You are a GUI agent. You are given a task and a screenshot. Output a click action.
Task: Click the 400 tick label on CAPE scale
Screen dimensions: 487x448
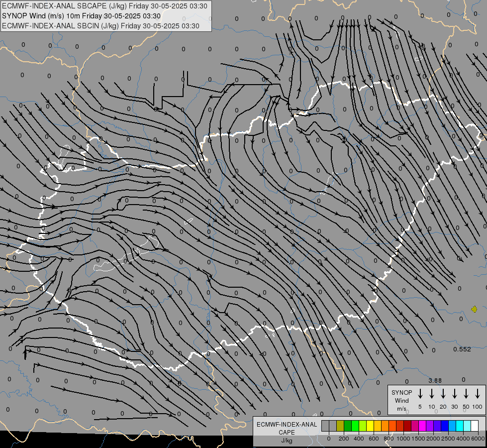[x=359, y=439]
